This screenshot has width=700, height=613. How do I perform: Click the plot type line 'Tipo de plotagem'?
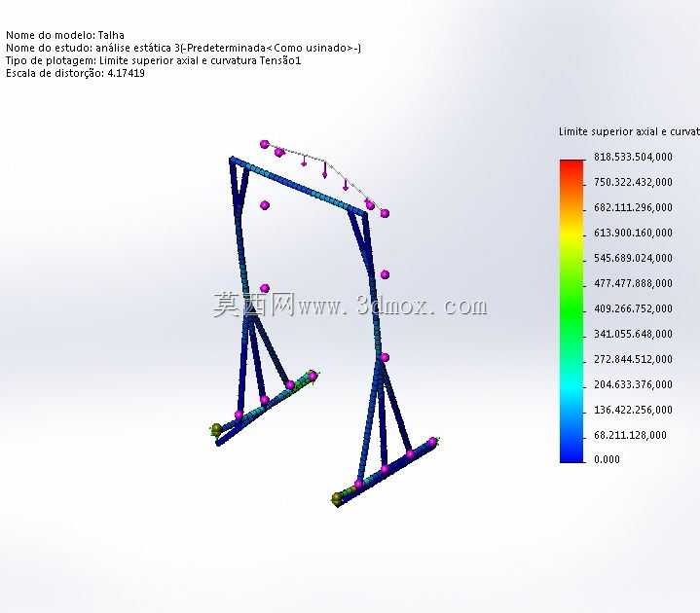[154, 60]
